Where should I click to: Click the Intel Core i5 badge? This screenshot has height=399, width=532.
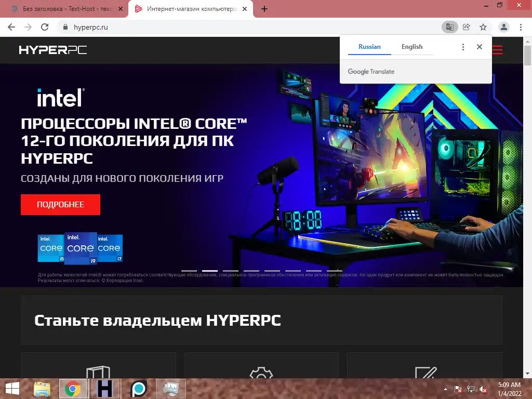click(x=50, y=248)
